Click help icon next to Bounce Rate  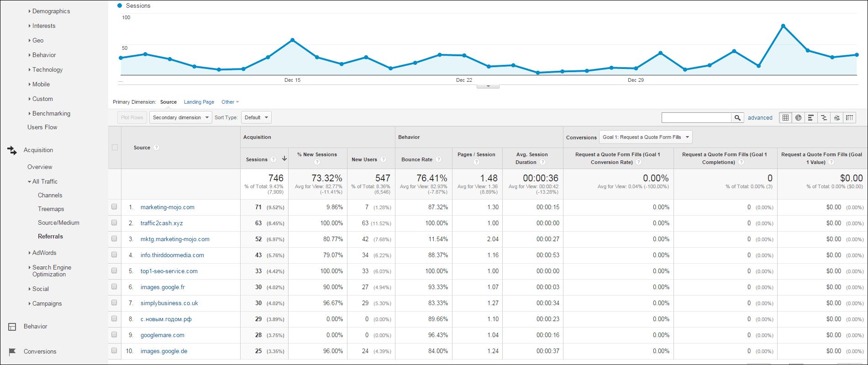point(438,159)
